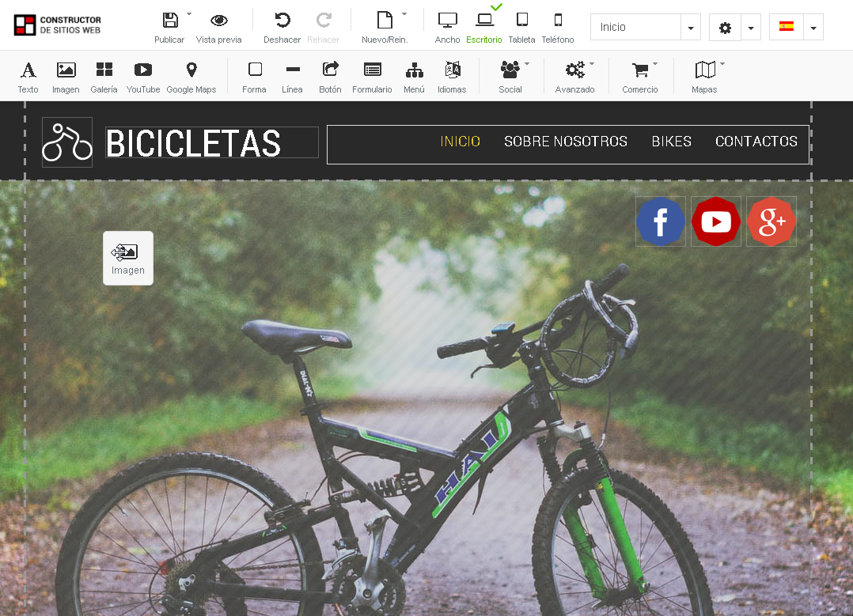Click the INICIO menu item

click(x=461, y=142)
